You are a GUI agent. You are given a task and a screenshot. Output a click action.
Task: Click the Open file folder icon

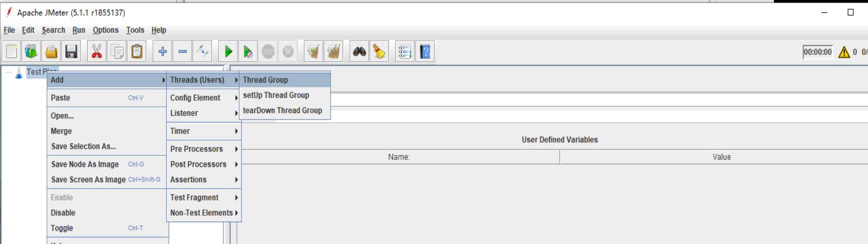pyautogui.click(x=51, y=52)
